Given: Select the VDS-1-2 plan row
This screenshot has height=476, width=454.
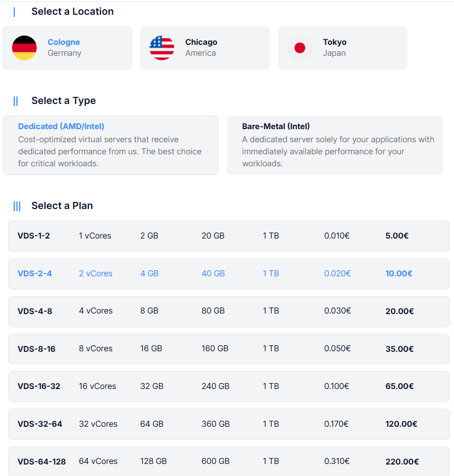Looking at the screenshot, I should (228, 236).
